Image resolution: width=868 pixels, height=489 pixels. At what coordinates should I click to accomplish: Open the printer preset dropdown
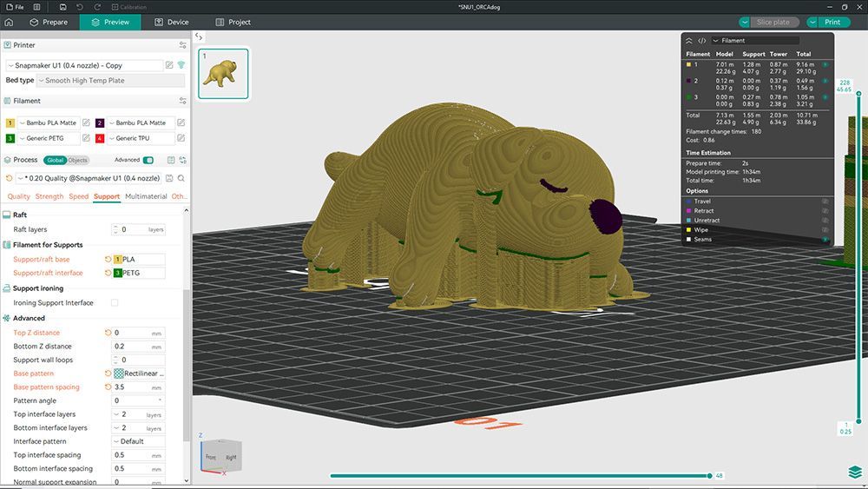tap(85, 65)
